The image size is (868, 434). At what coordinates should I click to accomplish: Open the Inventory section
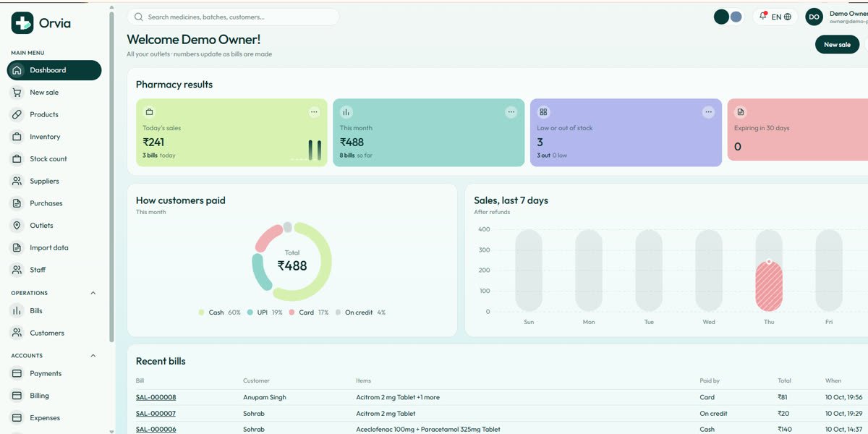click(54, 137)
